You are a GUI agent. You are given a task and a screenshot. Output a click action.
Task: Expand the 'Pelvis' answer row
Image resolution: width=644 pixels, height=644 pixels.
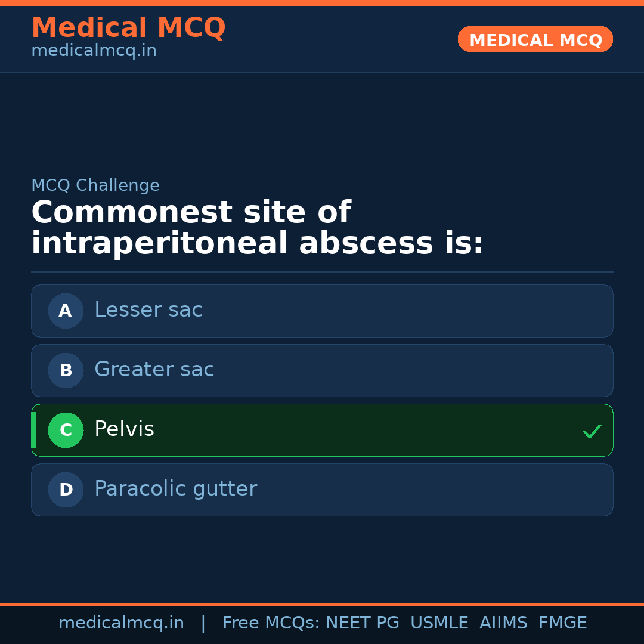(322, 430)
